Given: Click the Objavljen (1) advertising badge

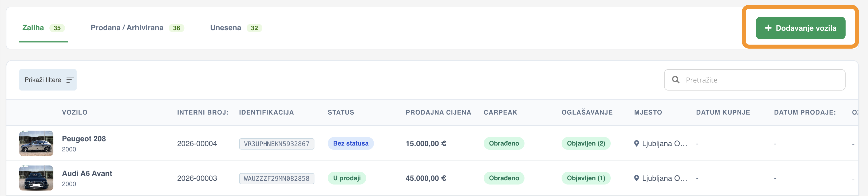Looking at the screenshot, I should click(586, 178).
